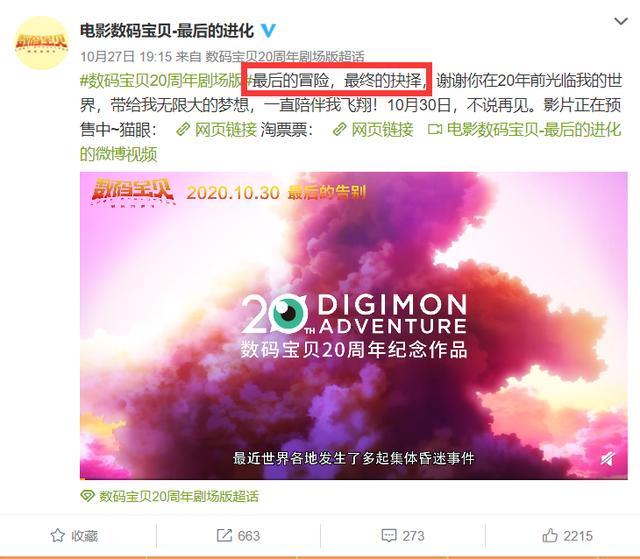This screenshot has width=640, height=559.
Task: Click the 收藏 favorite button
Action: pos(74,535)
